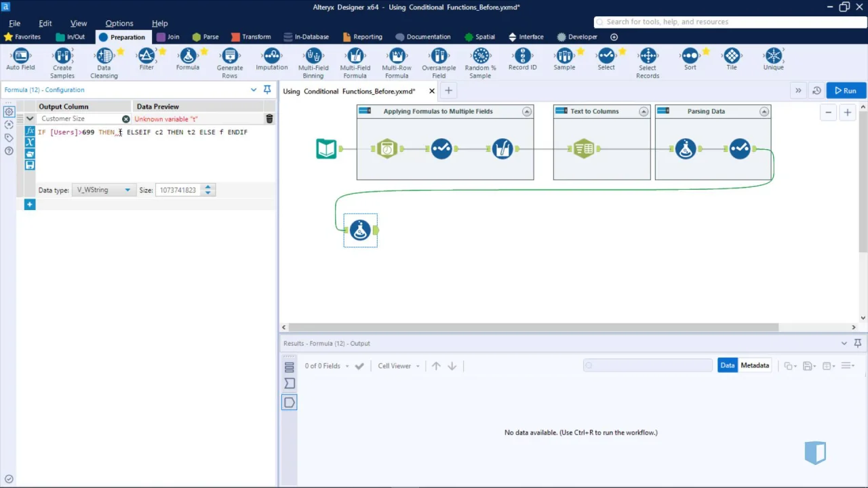This screenshot has height=488, width=868.
Task: Save the expression with the disk icon
Action: 30,165
